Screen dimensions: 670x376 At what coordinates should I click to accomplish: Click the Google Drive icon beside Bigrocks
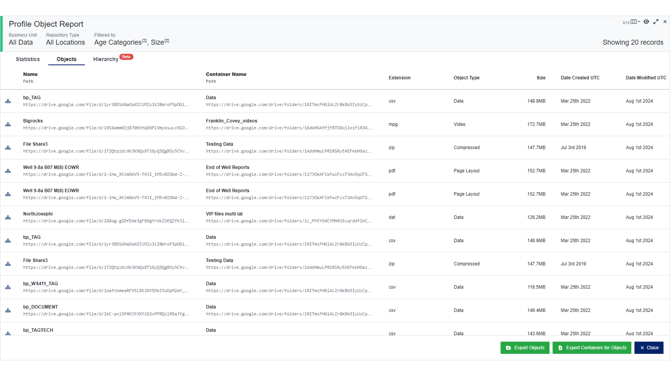click(8, 124)
